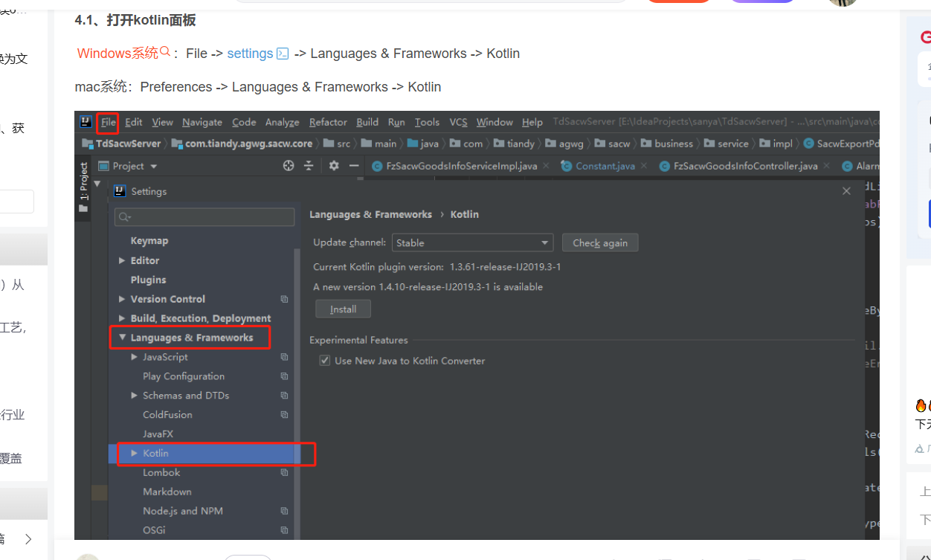931x560 pixels.
Task: Open the Code menu
Action: click(244, 122)
